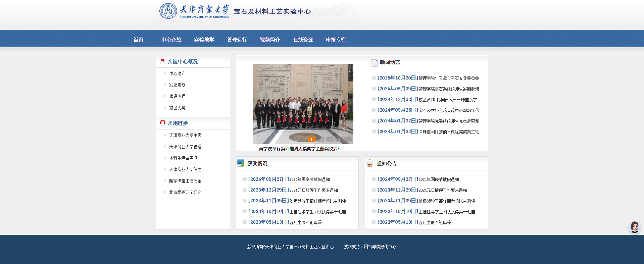Select slide 5 indicator on the slideshow
The image size is (644, 264).
click(x=348, y=139)
